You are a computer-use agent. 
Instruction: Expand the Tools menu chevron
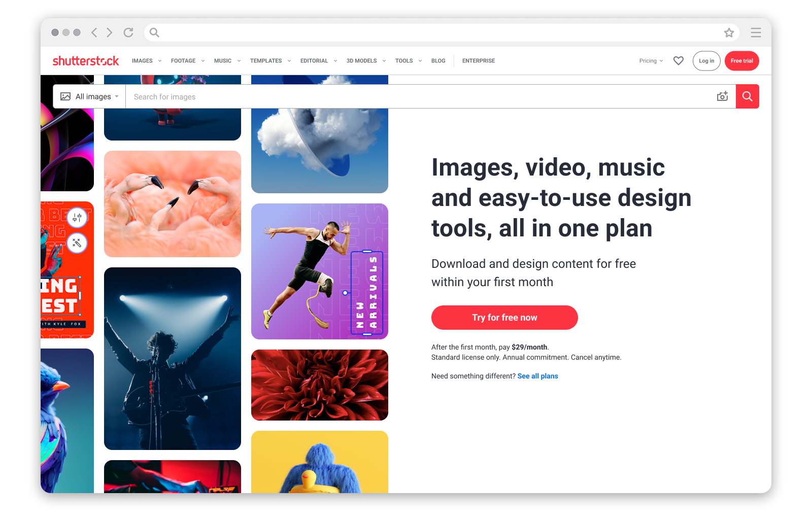click(420, 61)
